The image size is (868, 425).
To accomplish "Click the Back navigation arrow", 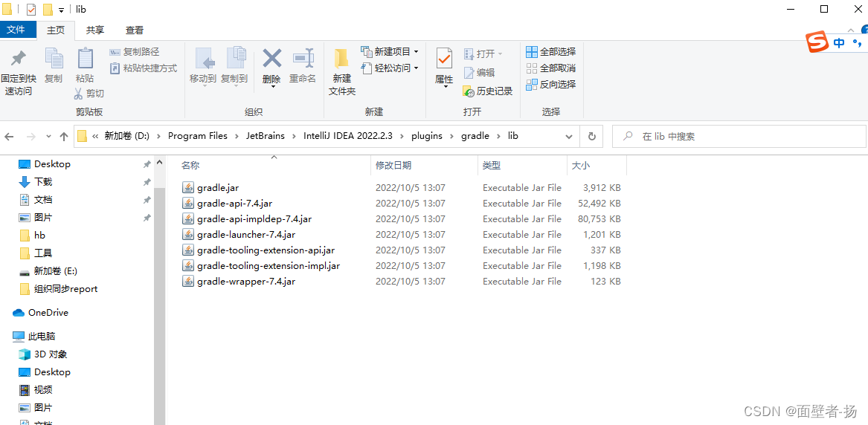I will [10, 136].
